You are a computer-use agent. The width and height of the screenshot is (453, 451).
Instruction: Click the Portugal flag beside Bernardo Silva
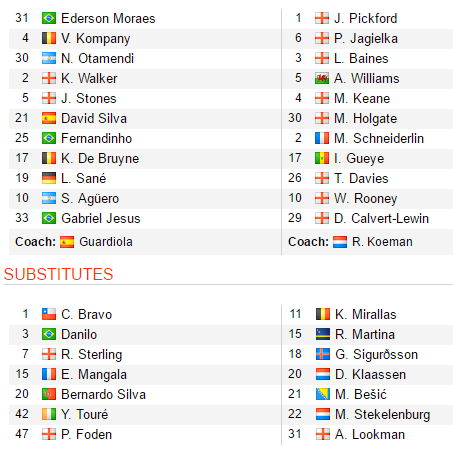(49, 394)
